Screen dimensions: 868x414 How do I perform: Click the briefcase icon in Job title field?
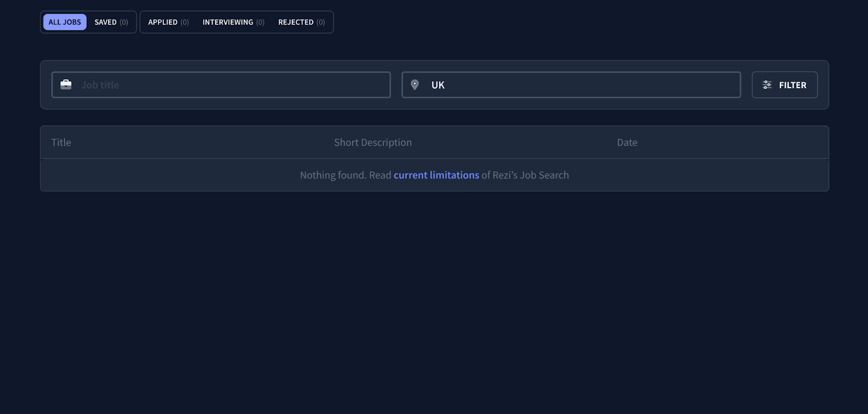click(x=66, y=85)
